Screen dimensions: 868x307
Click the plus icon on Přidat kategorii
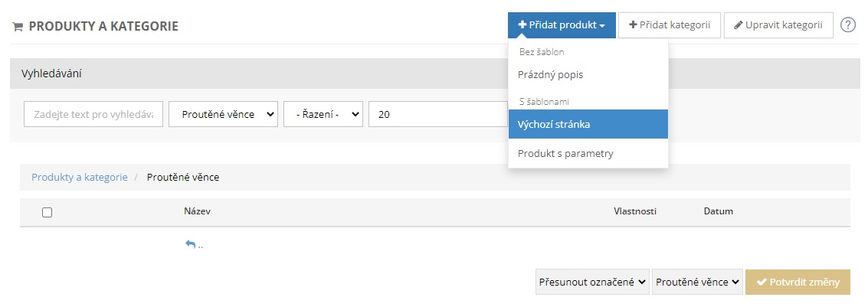[633, 25]
